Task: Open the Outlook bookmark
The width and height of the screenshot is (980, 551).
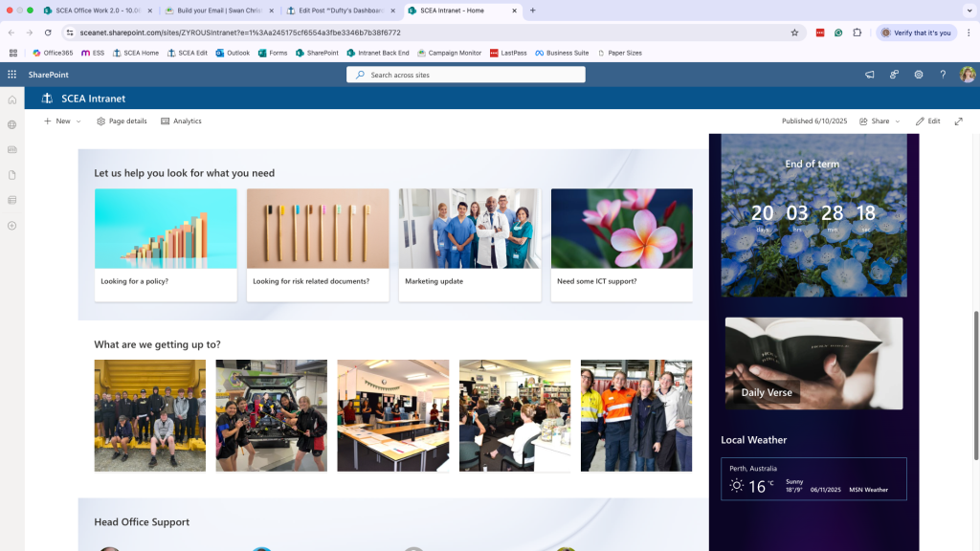Action: tap(233, 54)
